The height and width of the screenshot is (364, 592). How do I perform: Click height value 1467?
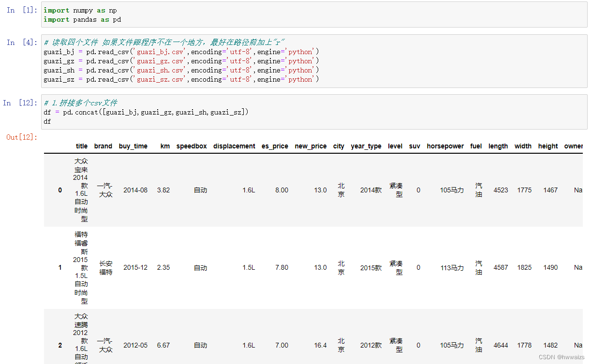pyautogui.click(x=550, y=190)
